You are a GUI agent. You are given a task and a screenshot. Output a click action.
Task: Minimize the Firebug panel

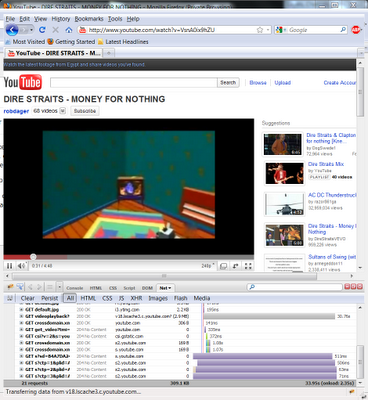pyautogui.click(x=347, y=287)
